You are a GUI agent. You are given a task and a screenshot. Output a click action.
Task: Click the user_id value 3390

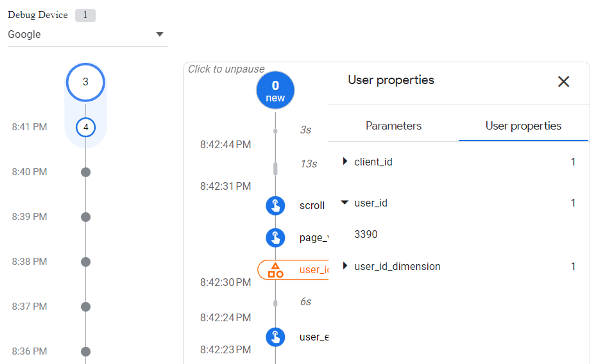click(366, 234)
